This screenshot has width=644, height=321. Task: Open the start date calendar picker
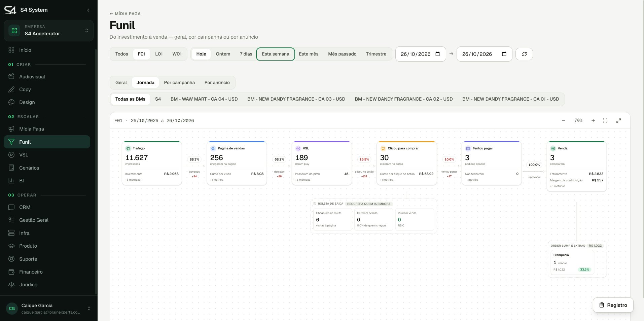pyautogui.click(x=438, y=54)
